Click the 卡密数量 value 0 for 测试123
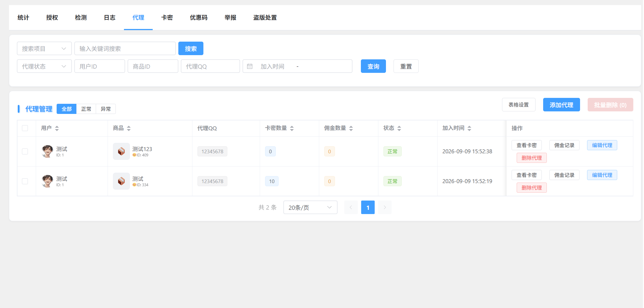Screen dimensions: 644x308 (x=270, y=151)
